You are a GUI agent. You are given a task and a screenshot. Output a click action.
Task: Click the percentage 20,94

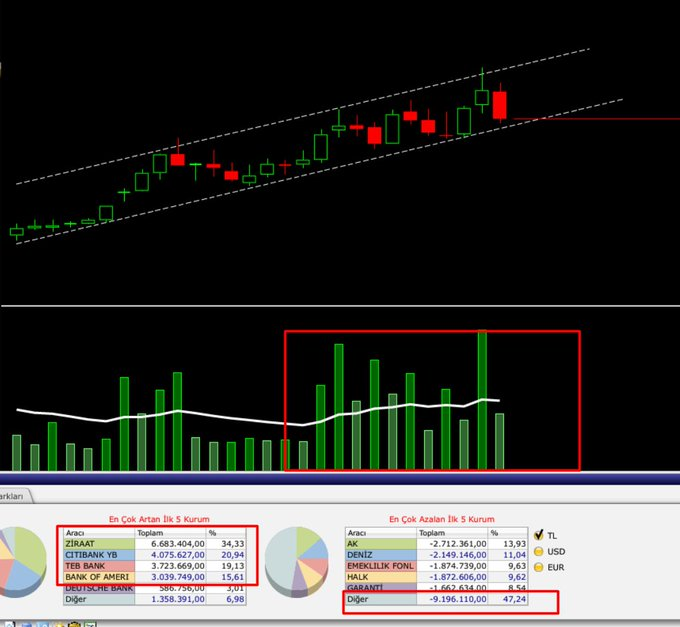[233, 555]
